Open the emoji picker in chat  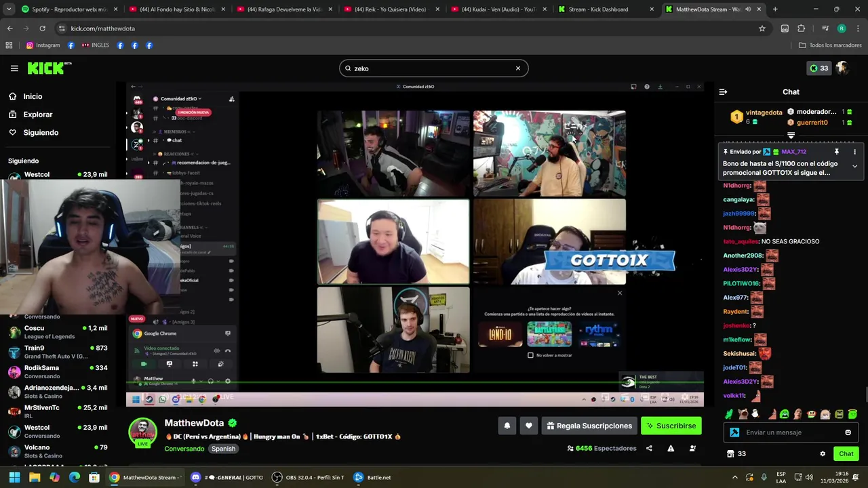coord(848,432)
